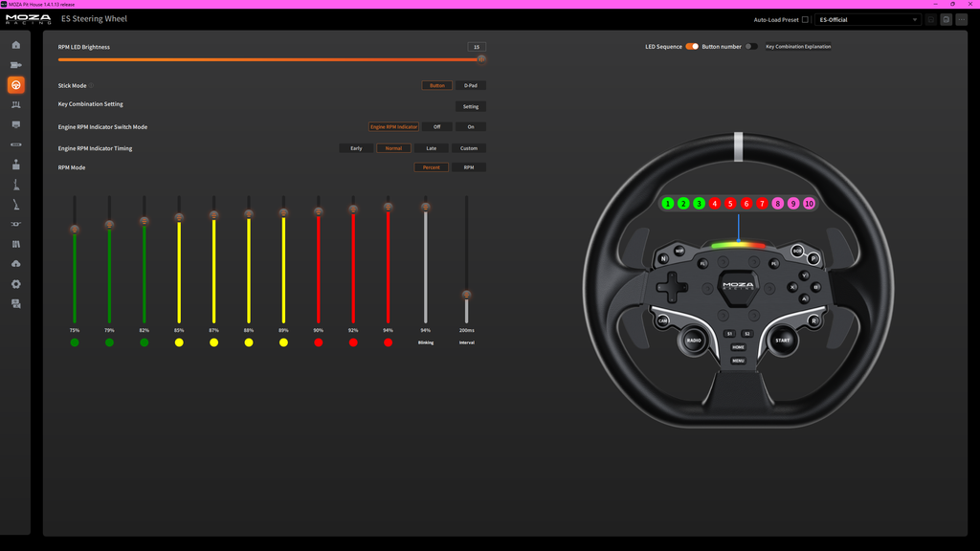Viewport: 980px width, 551px height.
Task: Click the WIP button on the wheel image
Action: [x=679, y=252]
